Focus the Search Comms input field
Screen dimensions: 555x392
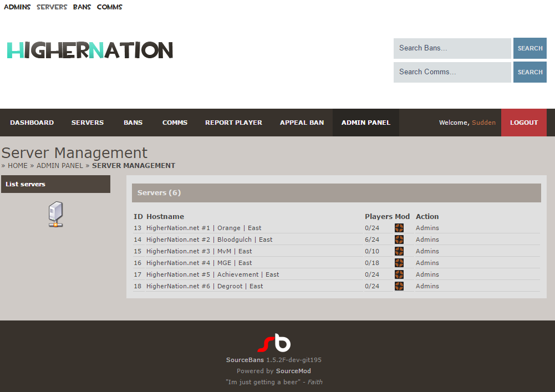coord(452,72)
